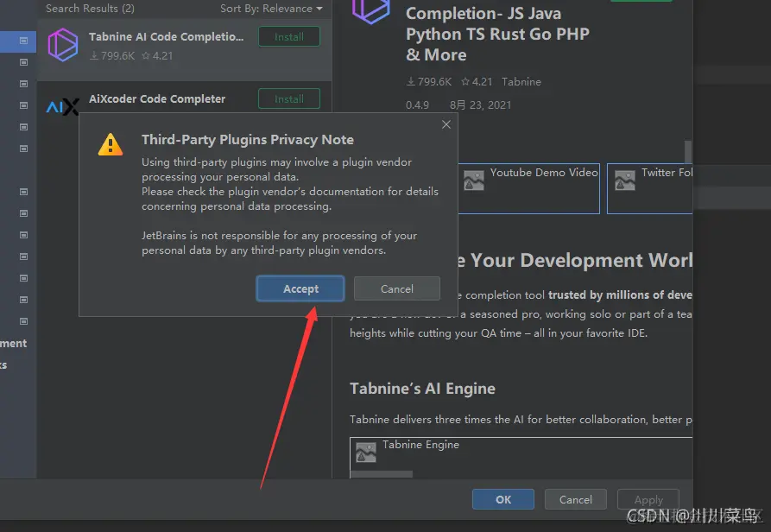The height and width of the screenshot is (532, 771).
Task: Select the AiXcoder plugin logo
Action: 62,107
